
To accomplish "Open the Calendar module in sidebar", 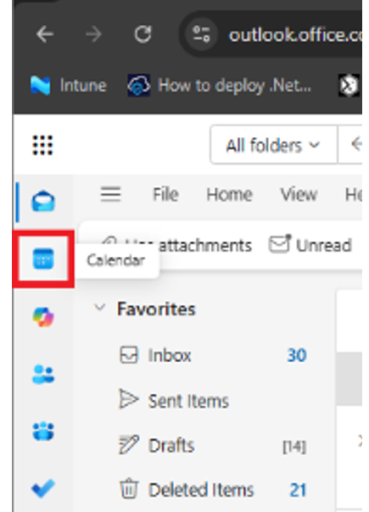I will 43,259.
